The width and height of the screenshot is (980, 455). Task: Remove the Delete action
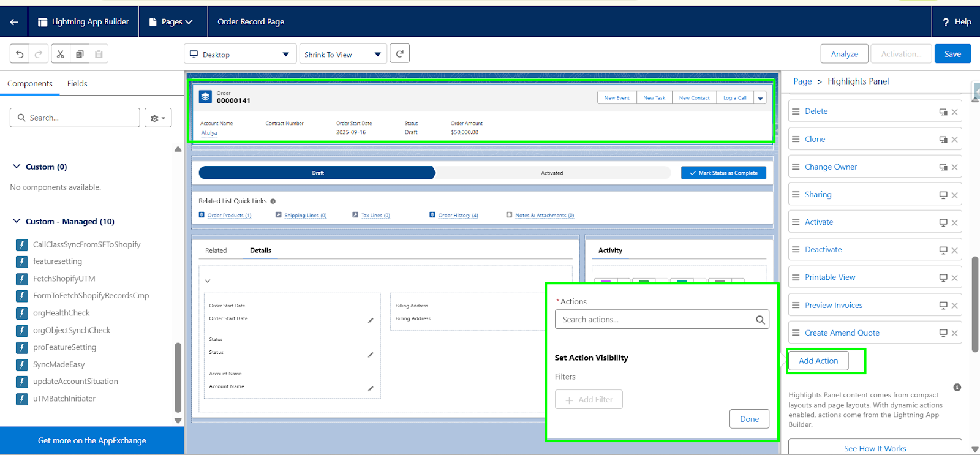click(x=954, y=112)
